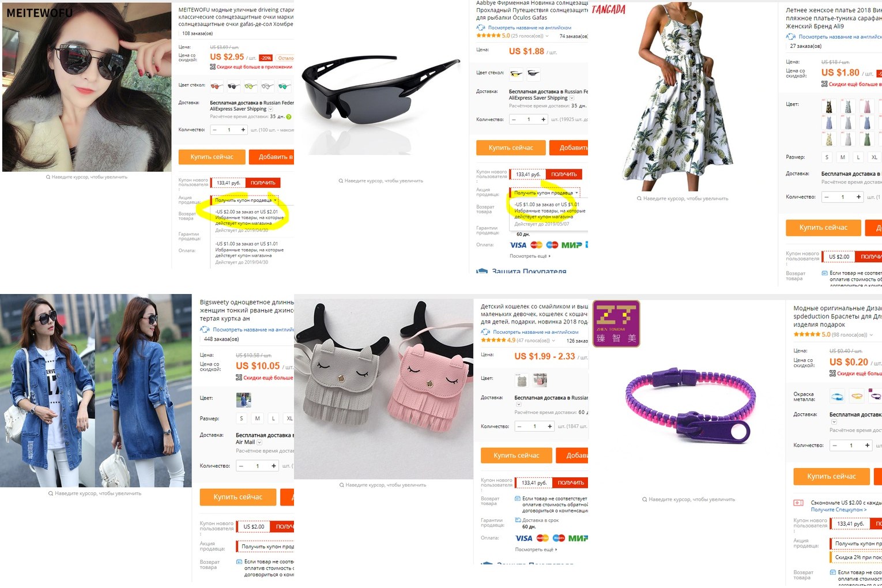Open the Получите Спецкупон link

point(839,510)
